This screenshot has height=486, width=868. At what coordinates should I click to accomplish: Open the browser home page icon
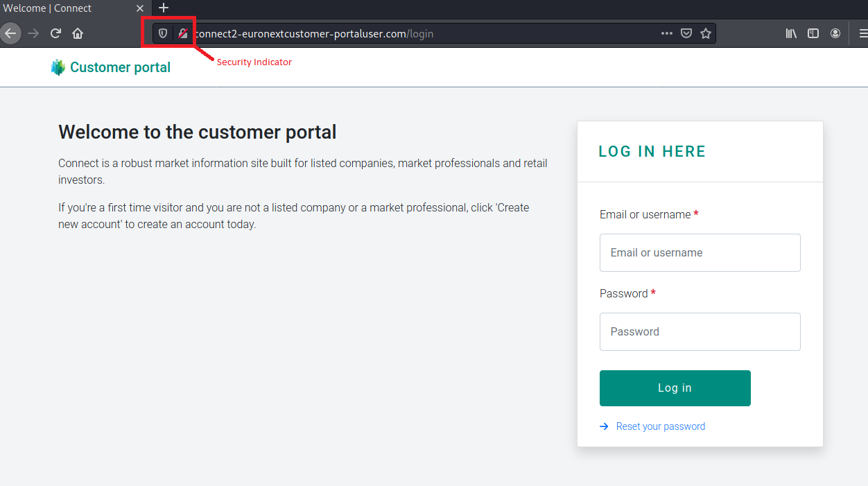click(x=78, y=33)
